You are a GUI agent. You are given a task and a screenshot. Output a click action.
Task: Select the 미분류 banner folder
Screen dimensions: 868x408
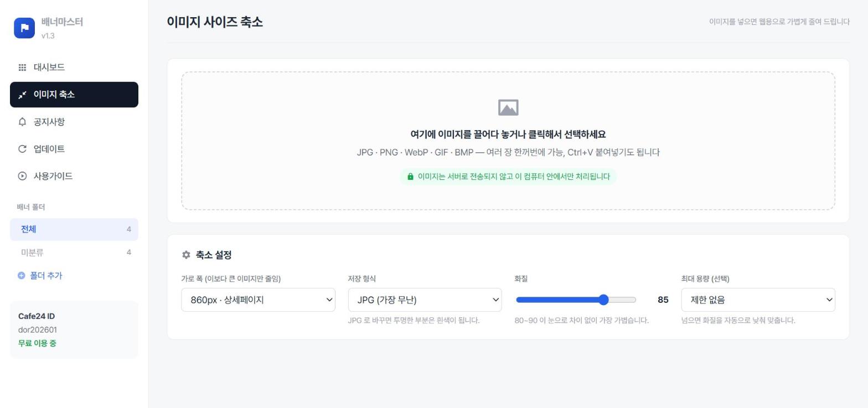pos(74,252)
